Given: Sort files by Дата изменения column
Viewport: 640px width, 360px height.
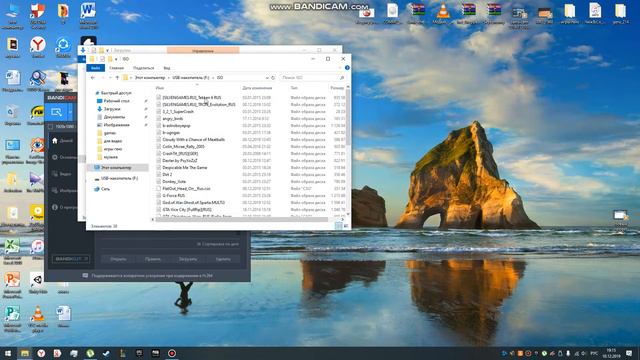Looking at the screenshot, I should pyautogui.click(x=257, y=88).
